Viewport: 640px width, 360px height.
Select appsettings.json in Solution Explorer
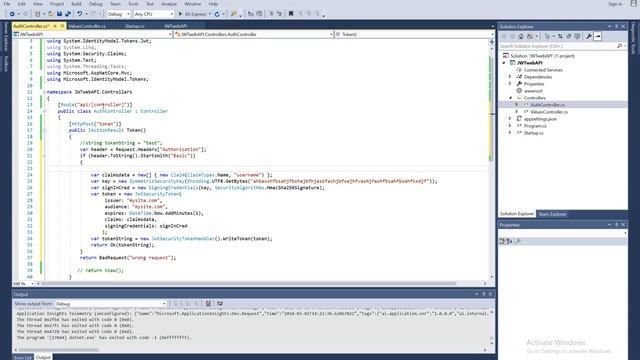point(540,119)
